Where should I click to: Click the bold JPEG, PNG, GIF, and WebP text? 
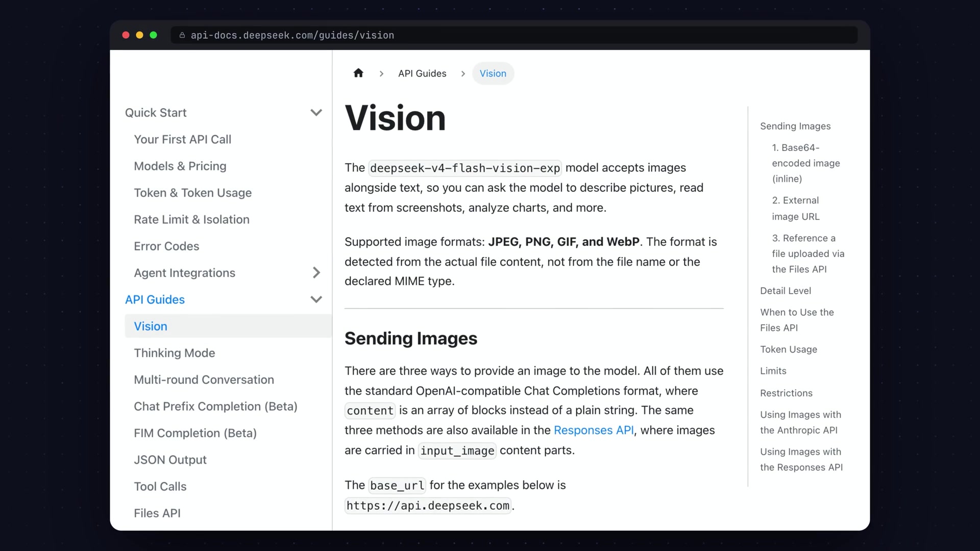(563, 242)
